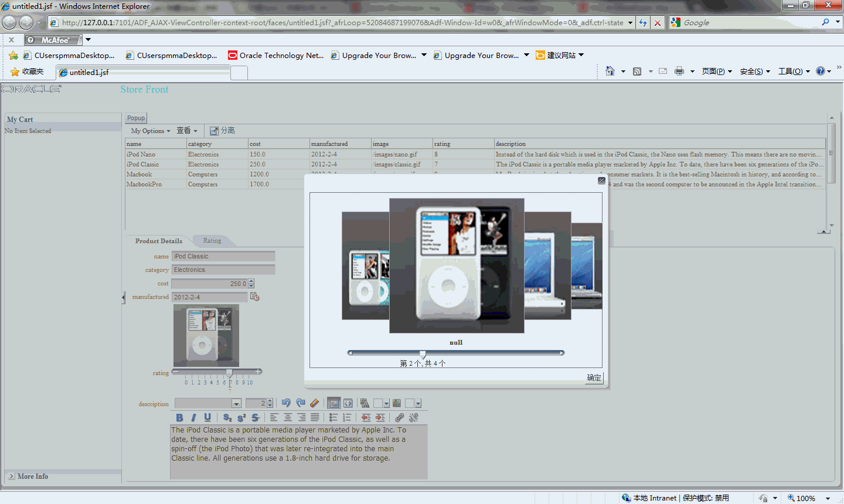Click the printer icon in command bar
The width and height of the screenshot is (844, 504).
679,71
